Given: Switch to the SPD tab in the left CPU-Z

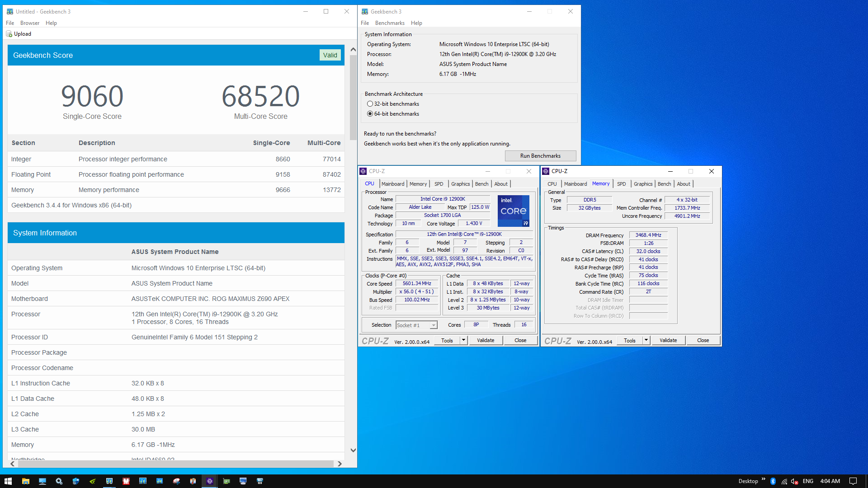Looking at the screenshot, I should coord(439,184).
